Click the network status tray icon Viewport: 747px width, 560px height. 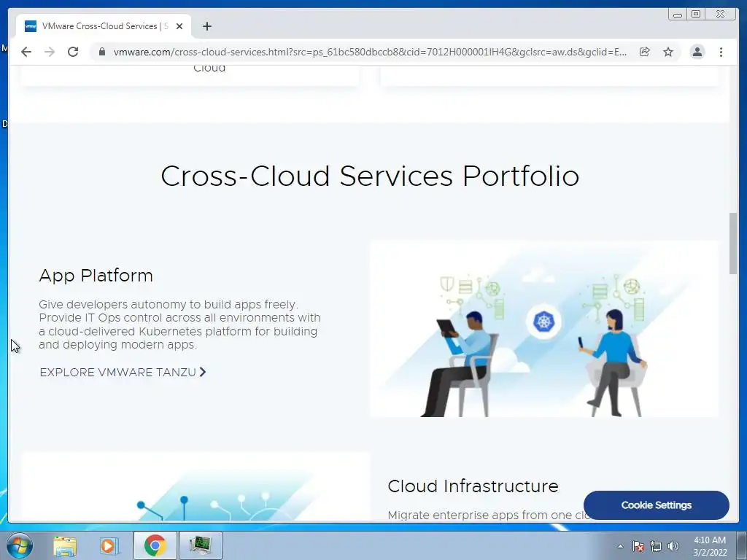(656, 546)
